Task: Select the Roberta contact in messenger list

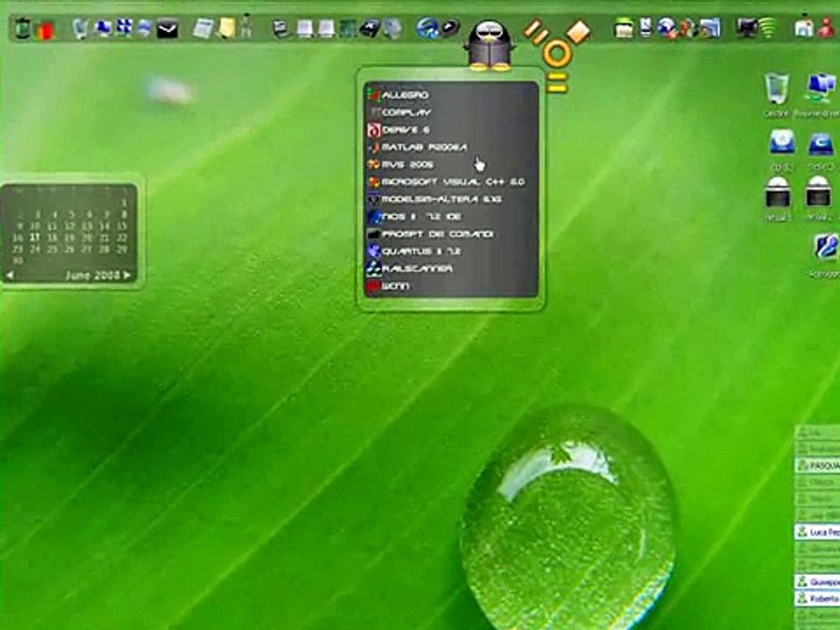Action: coord(817,598)
